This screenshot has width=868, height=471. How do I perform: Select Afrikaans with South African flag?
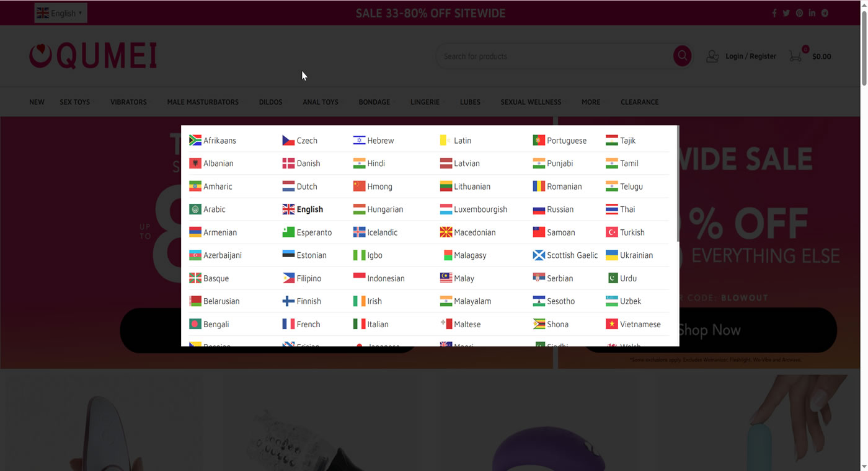(x=213, y=141)
